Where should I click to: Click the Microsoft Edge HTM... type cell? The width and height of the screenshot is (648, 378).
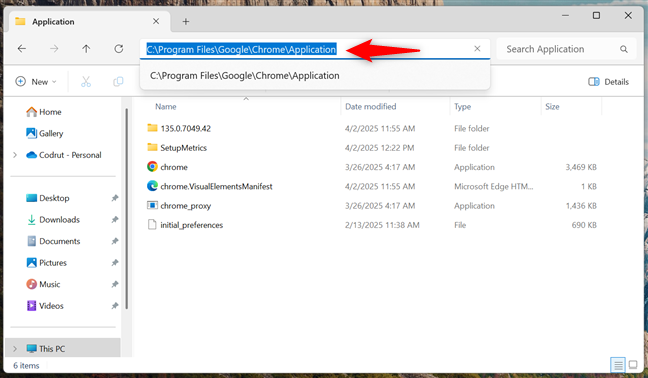pos(493,186)
